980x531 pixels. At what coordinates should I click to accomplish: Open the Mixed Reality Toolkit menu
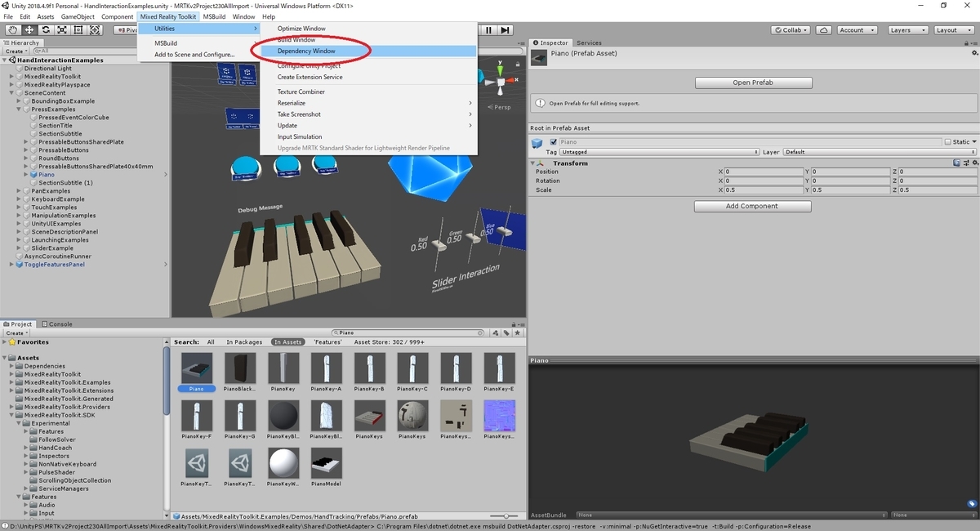pyautogui.click(x=167, y=16)
